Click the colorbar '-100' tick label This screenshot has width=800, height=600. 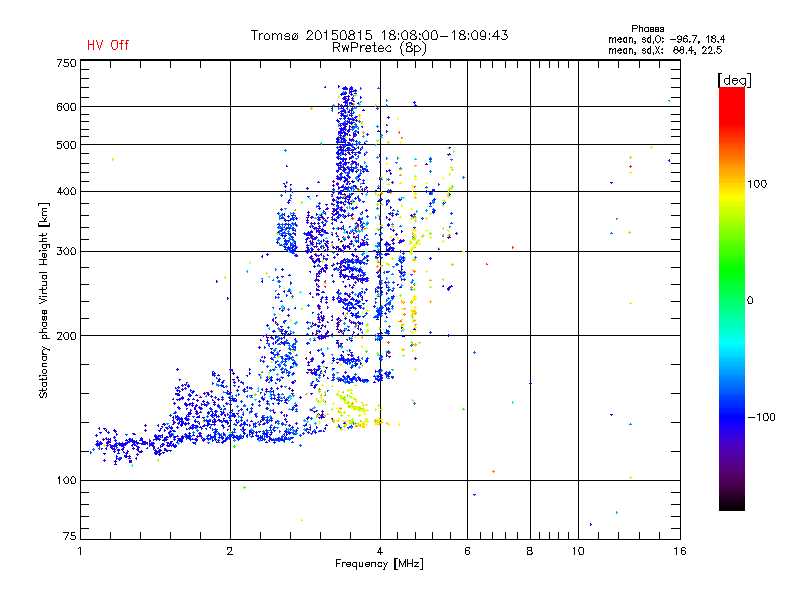click(762, 417)
